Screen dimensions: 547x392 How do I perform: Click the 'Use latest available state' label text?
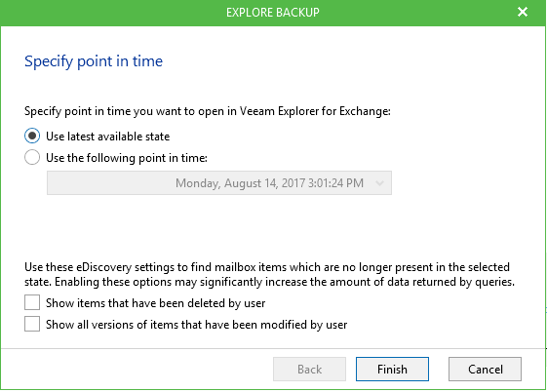pos(108,137)
